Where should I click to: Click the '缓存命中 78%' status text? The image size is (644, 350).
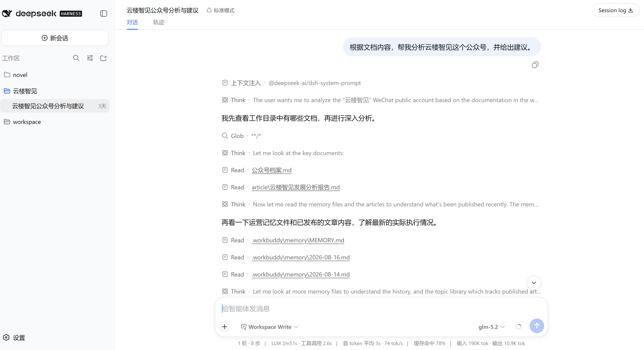point(429,344)
